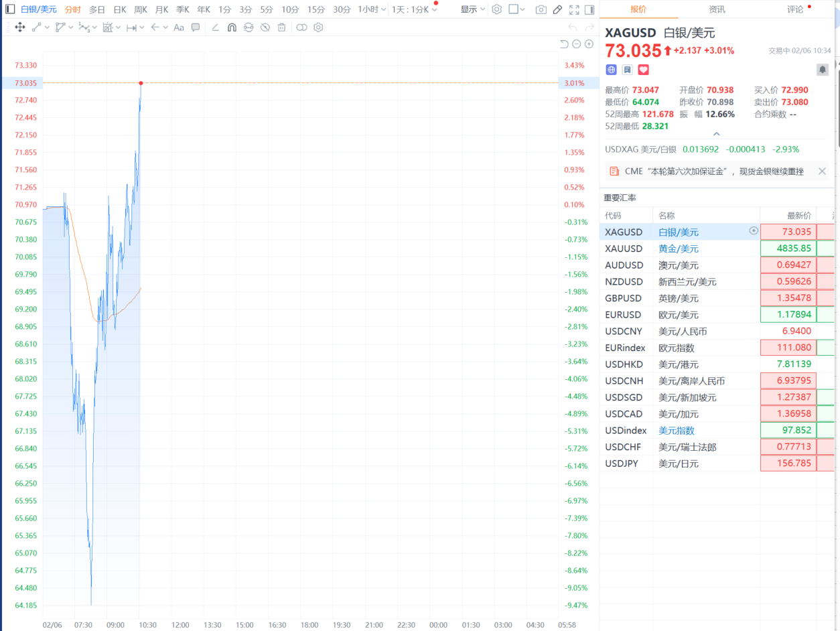840x631 pixels.
Task: Take a chart snapshot with the camera icon
Action: [541, 9]
